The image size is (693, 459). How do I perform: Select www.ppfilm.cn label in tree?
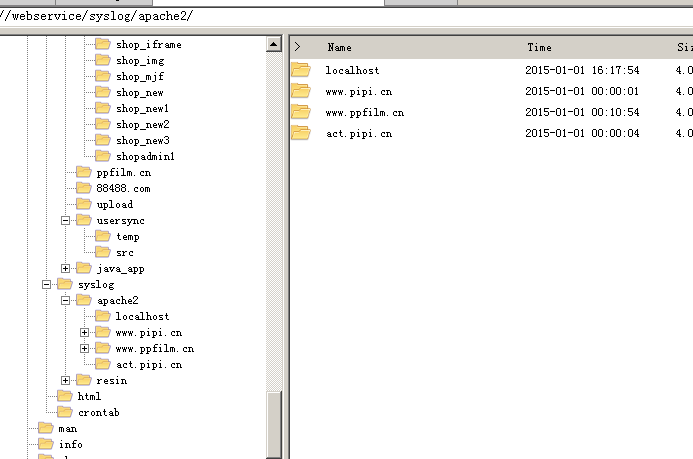click(155, 349)
